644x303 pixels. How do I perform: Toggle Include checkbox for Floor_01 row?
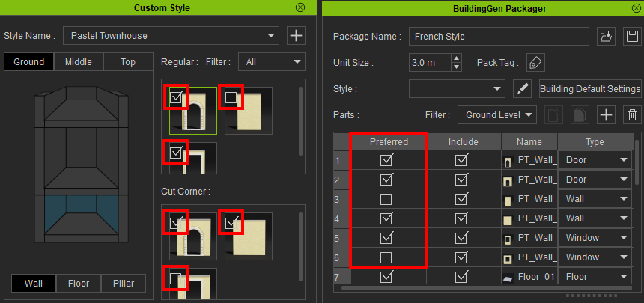coord(461,277)
